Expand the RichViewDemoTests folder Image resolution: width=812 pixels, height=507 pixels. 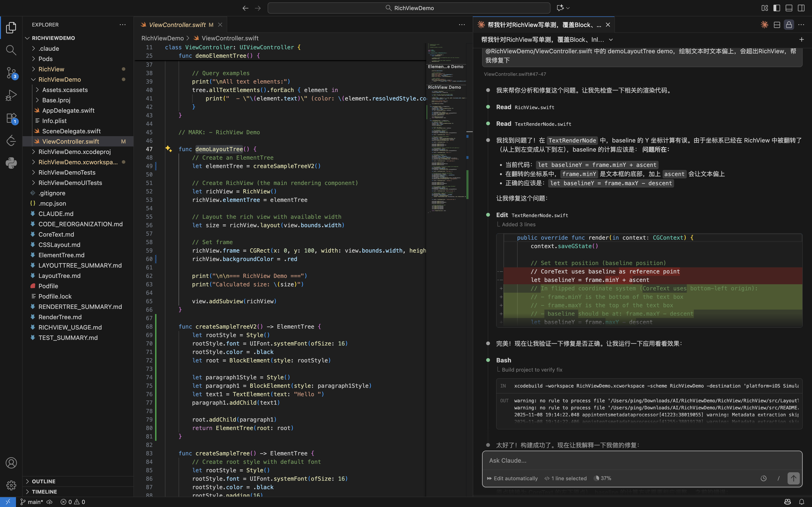click(67, 172)
